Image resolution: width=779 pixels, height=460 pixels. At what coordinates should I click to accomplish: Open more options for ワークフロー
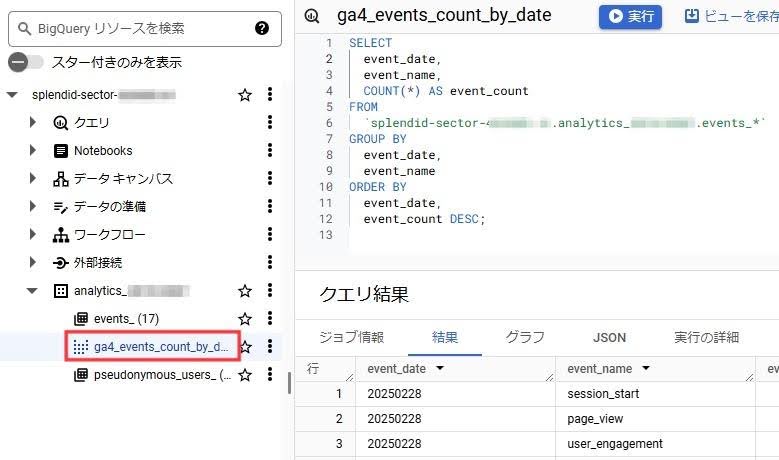pos(270,234)
